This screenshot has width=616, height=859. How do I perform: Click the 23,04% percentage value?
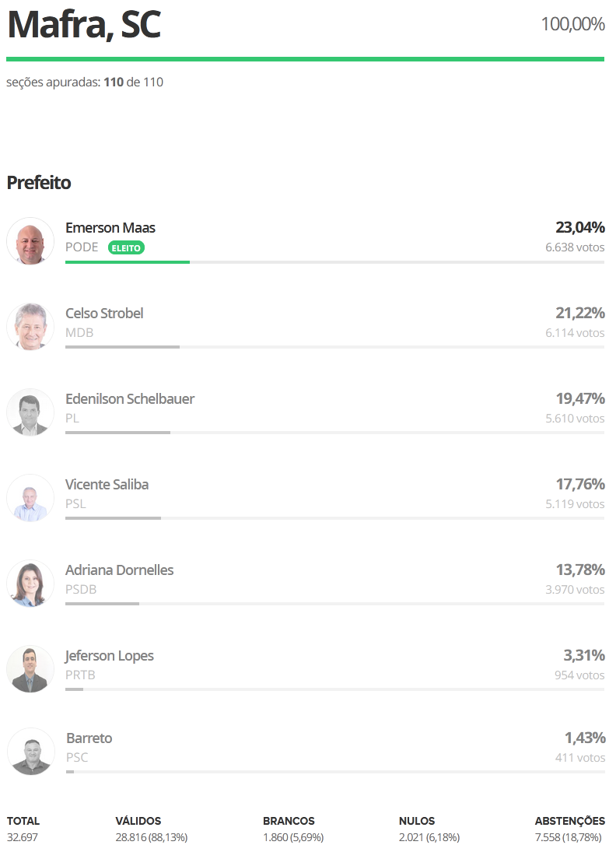coord(579,227)
